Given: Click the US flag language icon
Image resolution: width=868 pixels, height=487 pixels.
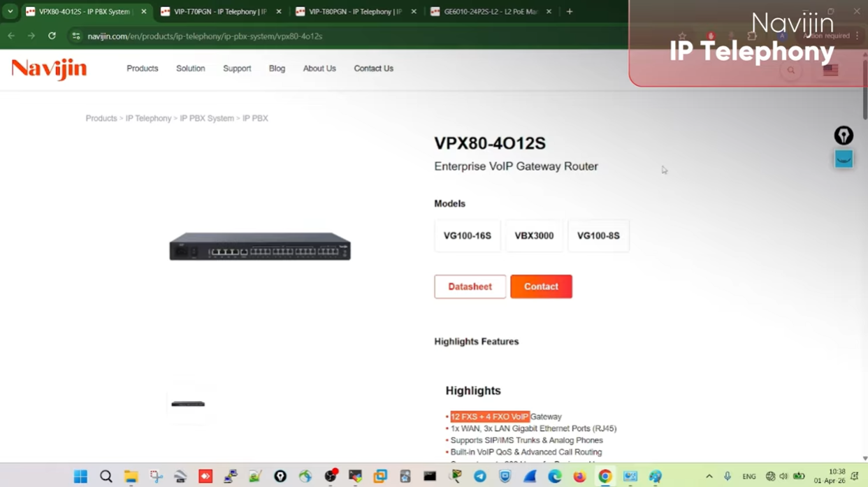Looking at the screenshot, I should pos(830,70).
